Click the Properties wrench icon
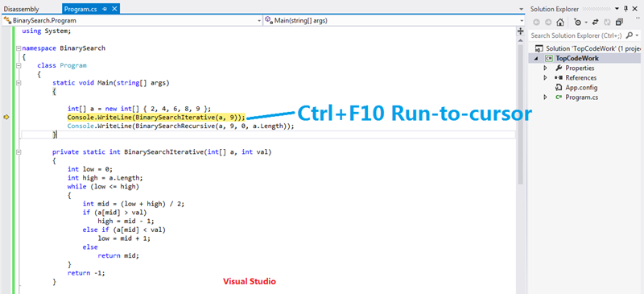Viewport: 644px width, 294px height. [x=559, y=68]
